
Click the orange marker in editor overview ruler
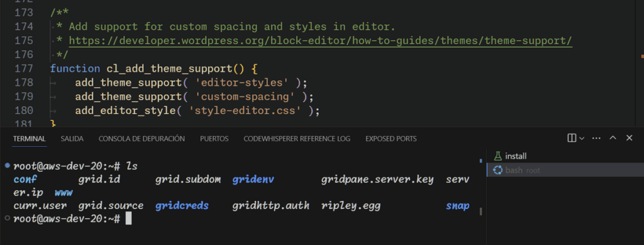642,56
